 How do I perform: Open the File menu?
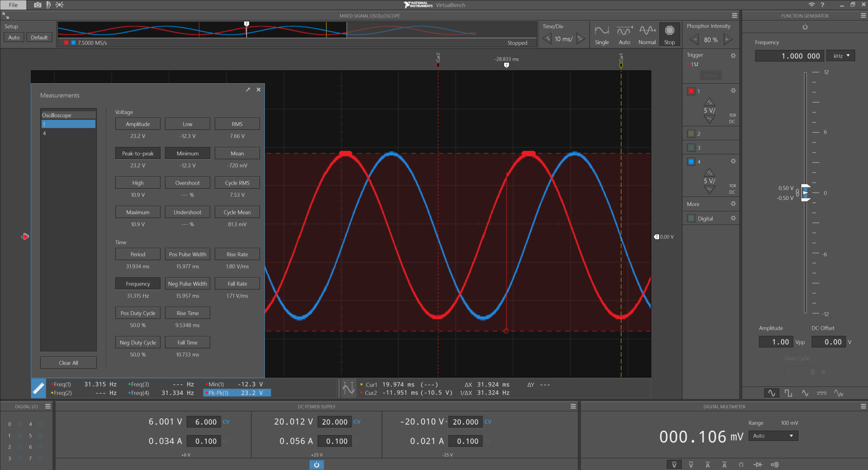pos(13,5)
